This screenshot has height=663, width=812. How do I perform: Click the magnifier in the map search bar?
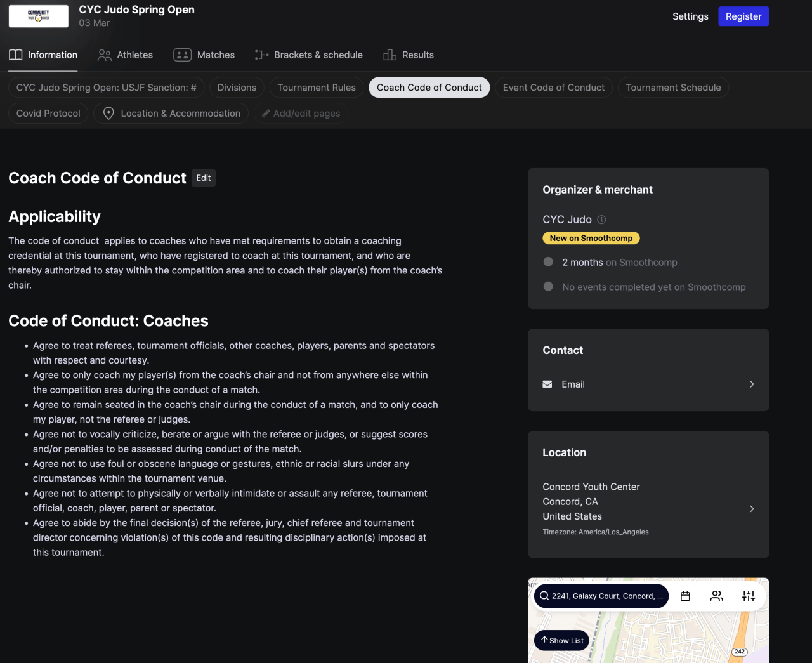544,596
